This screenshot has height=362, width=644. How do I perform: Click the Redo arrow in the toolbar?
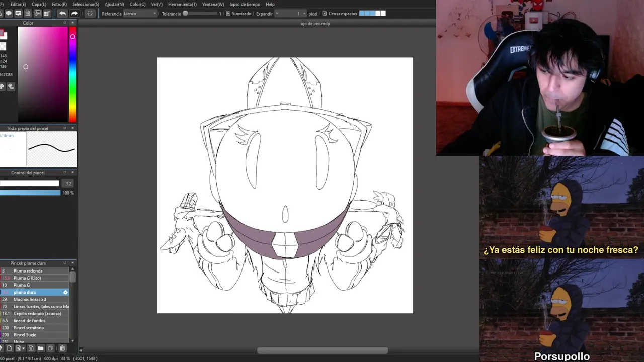point(74,14)
